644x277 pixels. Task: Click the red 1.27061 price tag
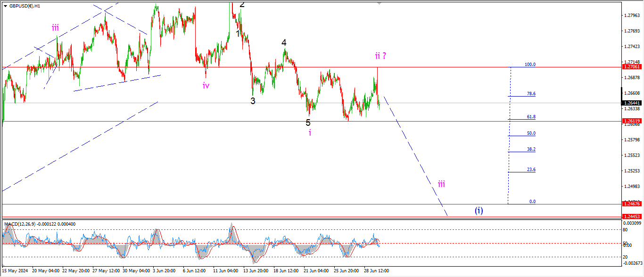[631, 67]
